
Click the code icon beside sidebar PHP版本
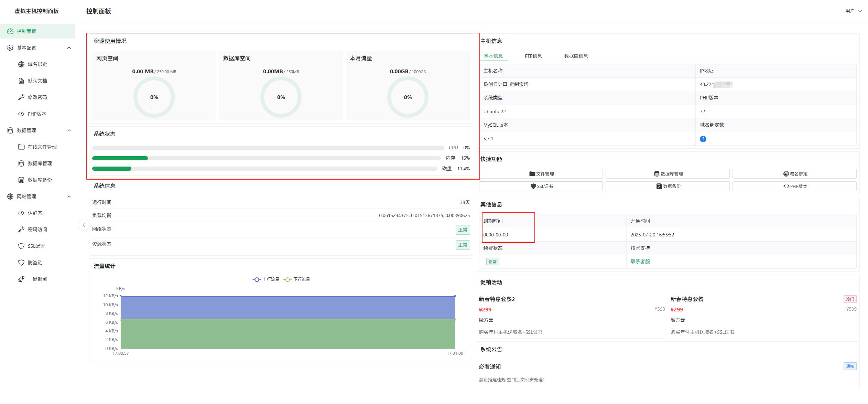click(21, 114)
